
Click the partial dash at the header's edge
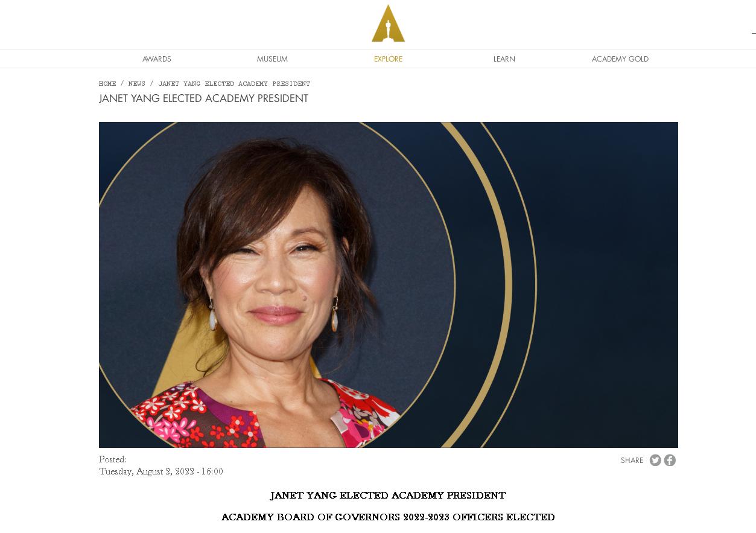(x=754, y=33)
